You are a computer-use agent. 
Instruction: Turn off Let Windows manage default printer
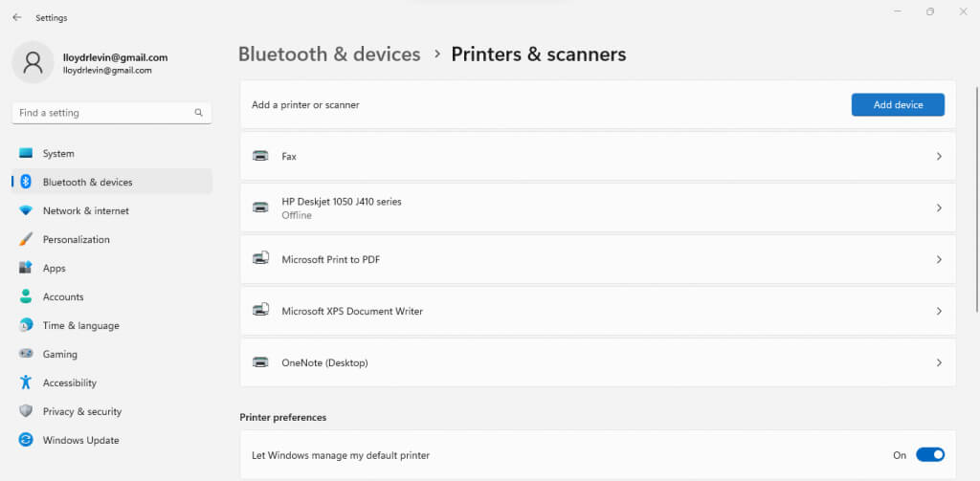click(929, 455)
